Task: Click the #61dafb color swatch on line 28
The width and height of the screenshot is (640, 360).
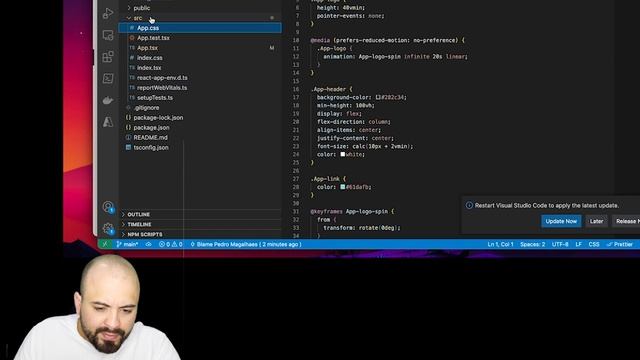Action: 343,187
